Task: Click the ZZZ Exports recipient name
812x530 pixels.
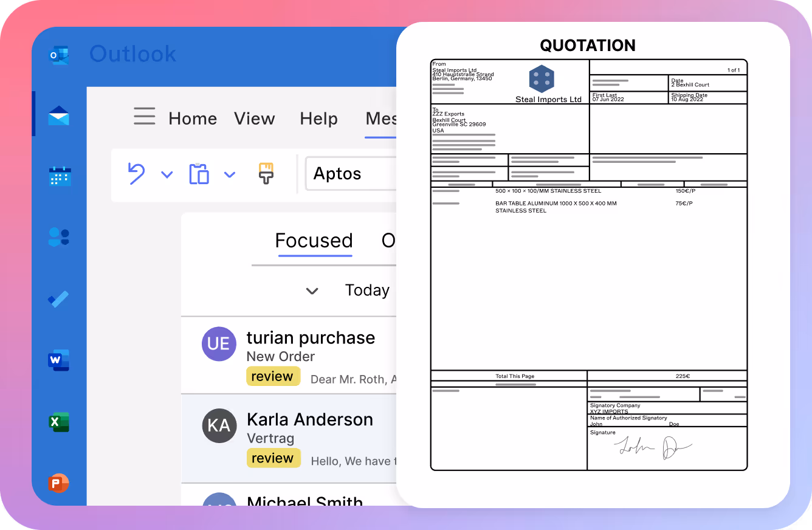Action: click(x=448, y=114)
